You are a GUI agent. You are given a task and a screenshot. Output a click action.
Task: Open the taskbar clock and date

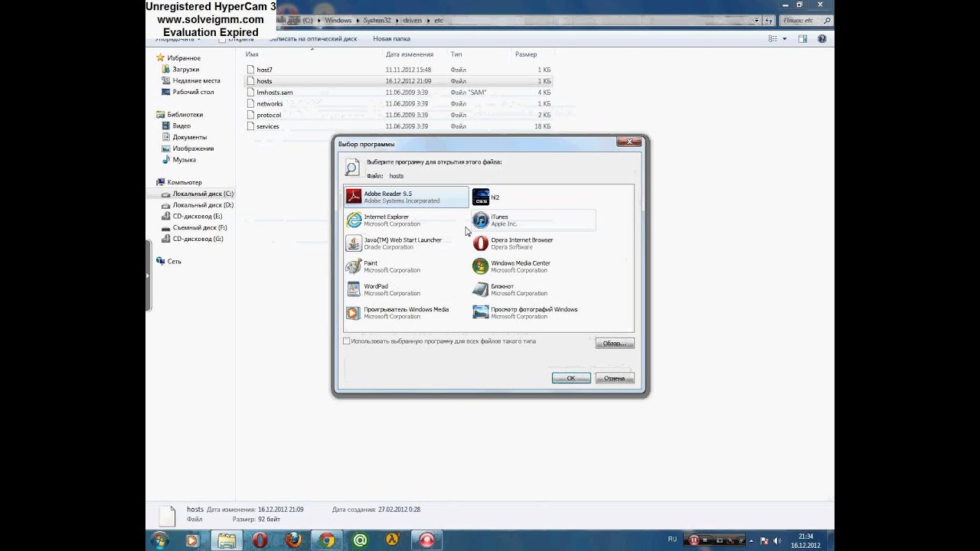coord(806,540)
